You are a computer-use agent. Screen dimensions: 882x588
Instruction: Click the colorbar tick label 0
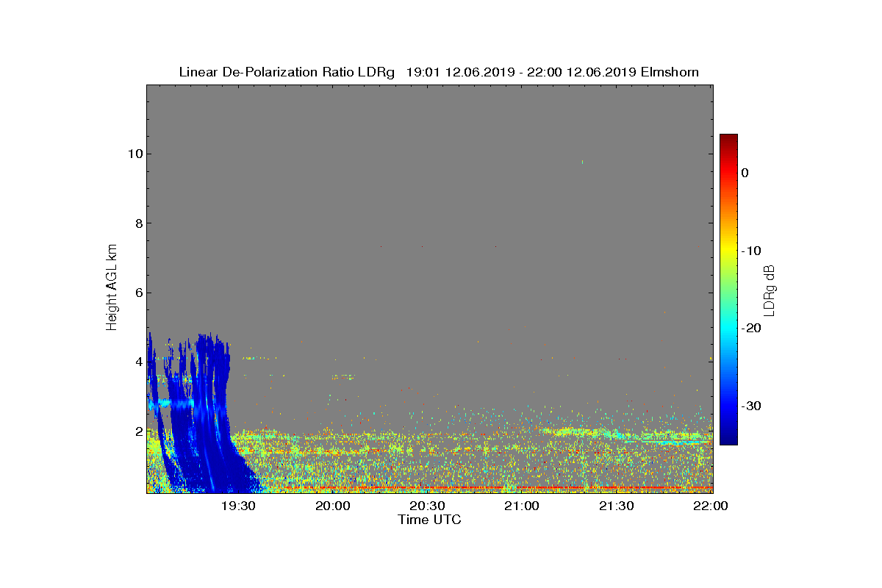coord(745,173)
